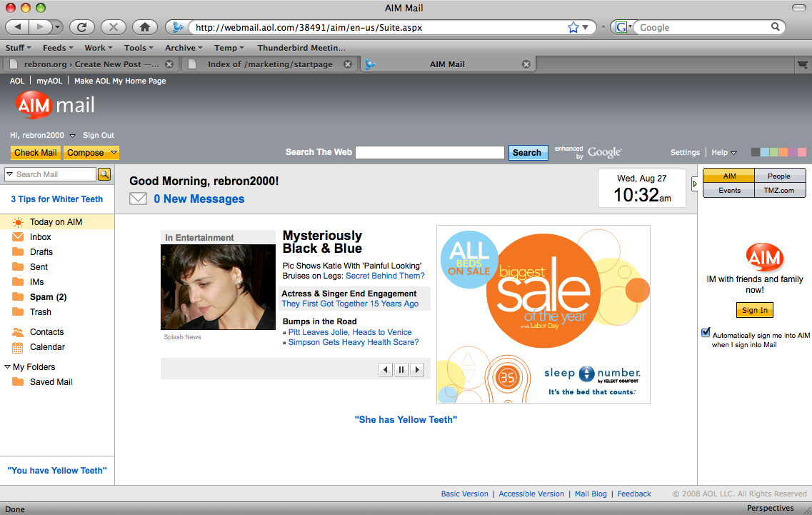Click the Search Mail magnifier button
The image size is (812, 515).
tap(104, 174)
